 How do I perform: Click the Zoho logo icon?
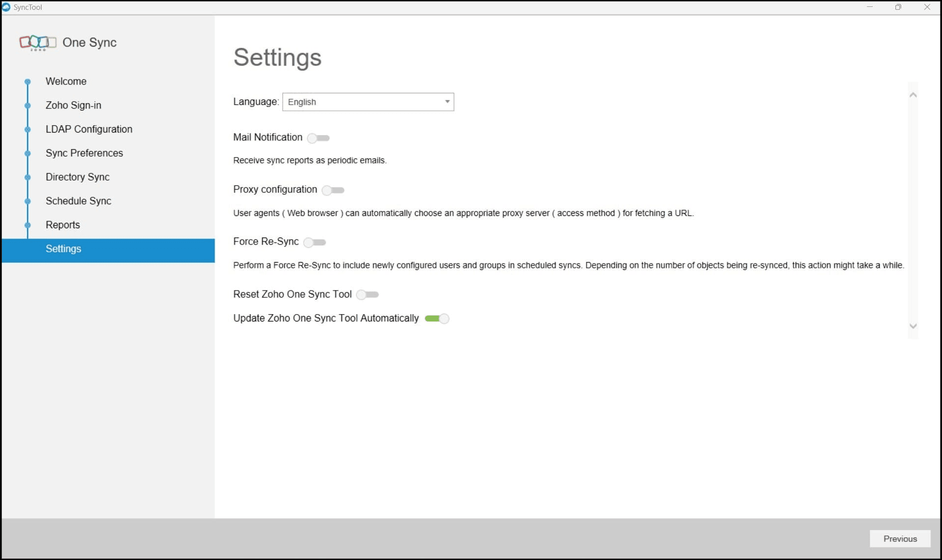(38, 43)
